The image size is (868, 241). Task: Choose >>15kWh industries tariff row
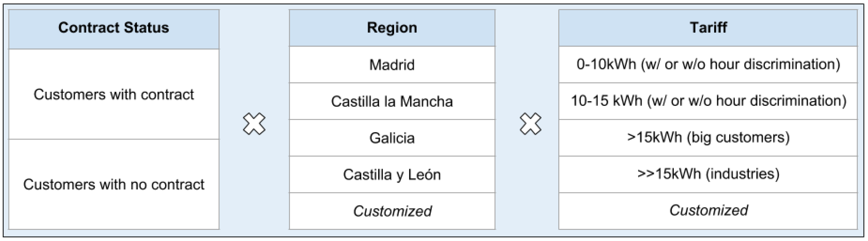(708, 174)
